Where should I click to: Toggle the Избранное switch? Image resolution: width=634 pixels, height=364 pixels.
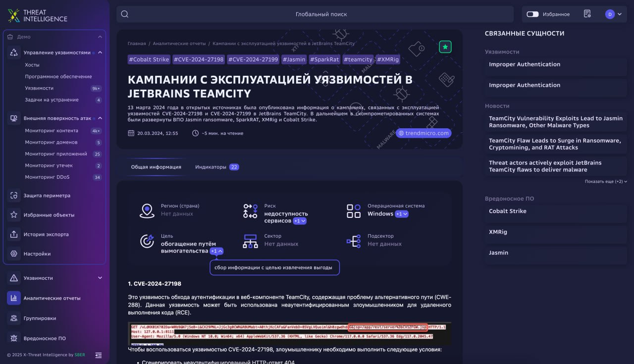tap(532, 14)
